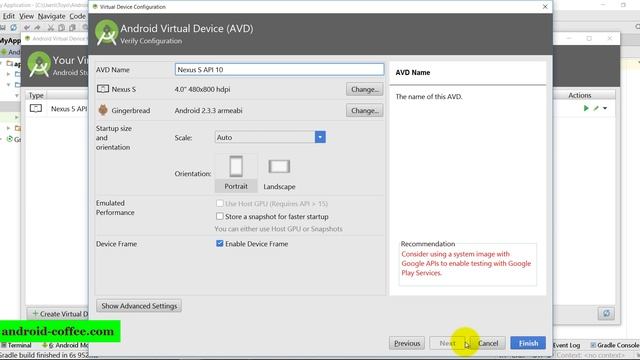Click the Undo icon in the main toolbar
This screenshot has height=360, width=640.
(27, 27)
